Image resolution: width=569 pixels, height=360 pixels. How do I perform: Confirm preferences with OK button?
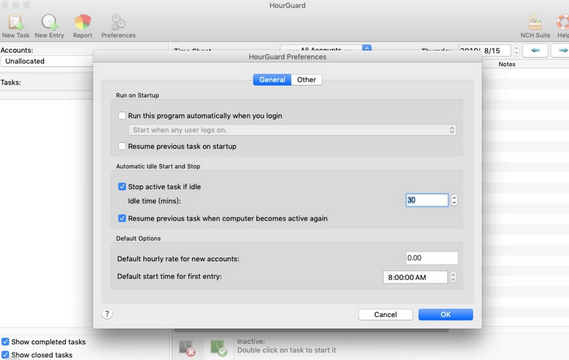click(x=446, y=315)
